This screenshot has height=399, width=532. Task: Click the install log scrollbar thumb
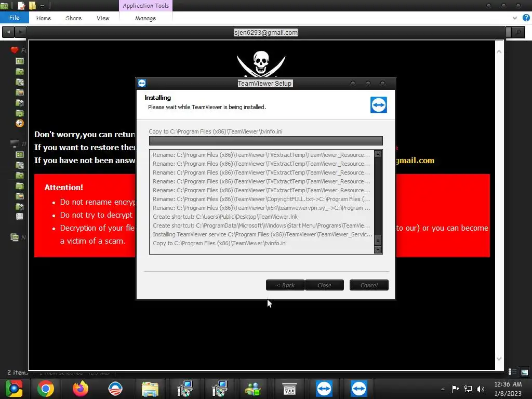[378, 240]
